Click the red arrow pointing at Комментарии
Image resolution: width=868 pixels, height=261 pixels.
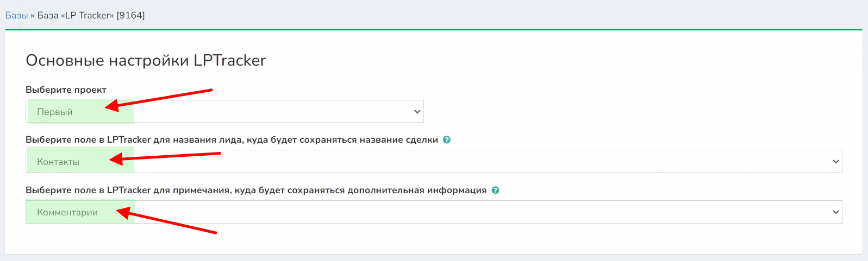pos(168,222)
